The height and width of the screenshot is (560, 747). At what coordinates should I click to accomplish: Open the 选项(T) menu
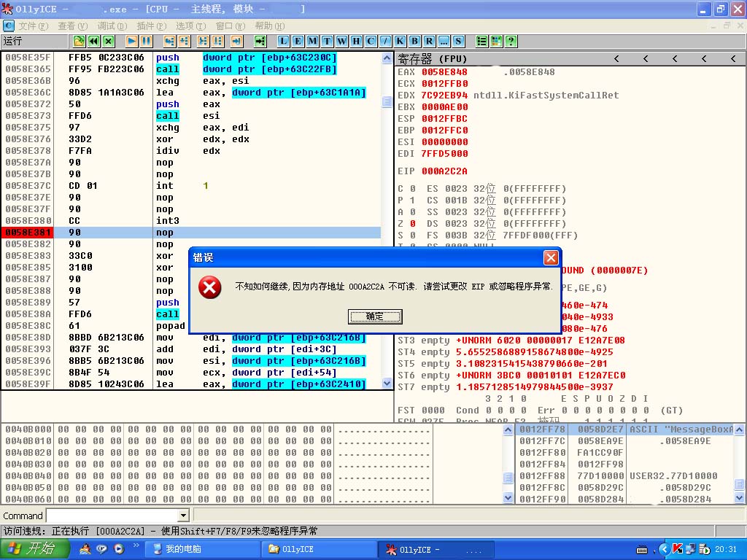pyautogui.click(x=191, y=26)
